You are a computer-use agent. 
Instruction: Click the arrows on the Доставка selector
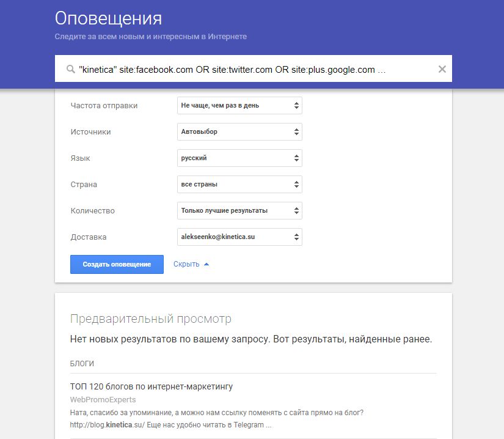pos(296,237)
